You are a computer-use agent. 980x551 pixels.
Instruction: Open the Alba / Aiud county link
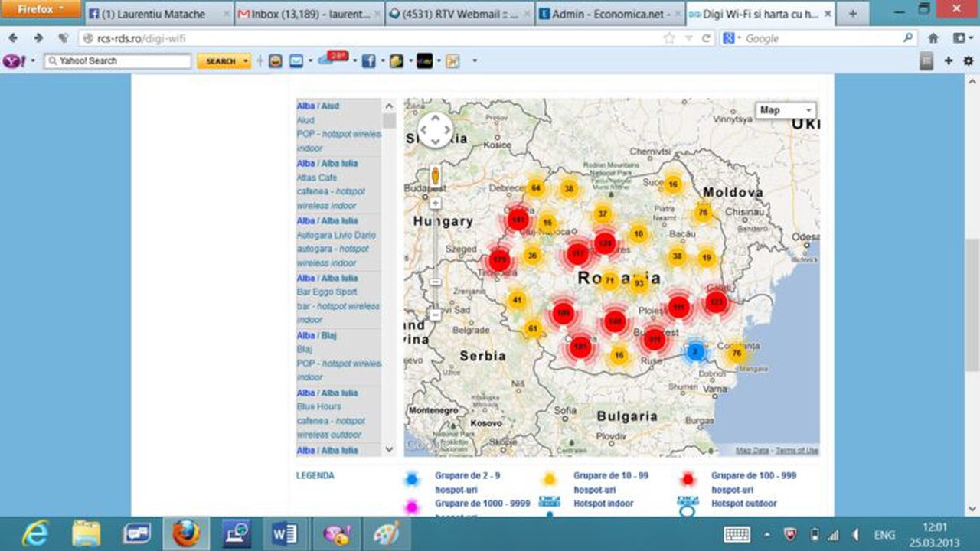(x=318, y=106)
